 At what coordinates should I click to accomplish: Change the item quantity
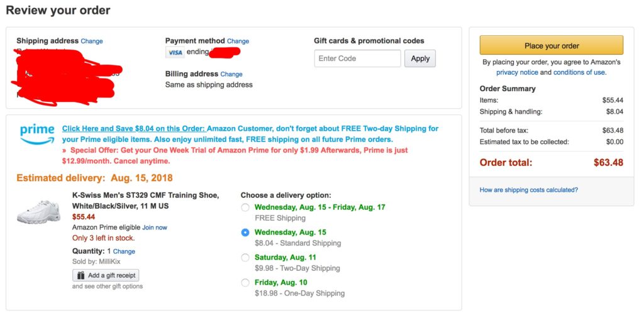pyautogui.click(x=124, y=251)
